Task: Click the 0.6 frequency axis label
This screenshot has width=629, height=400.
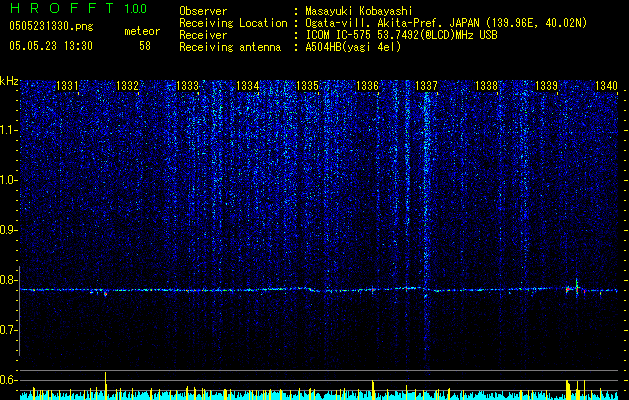Action: (9, 380)
